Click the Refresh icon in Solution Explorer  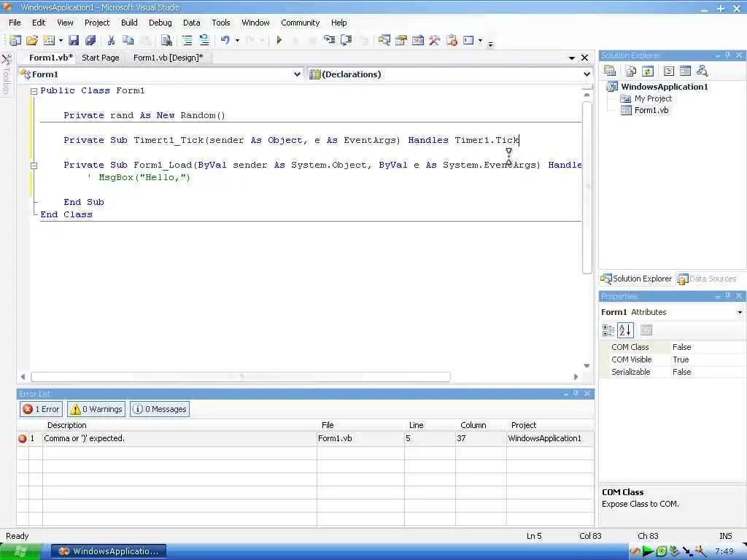(648, 71)
